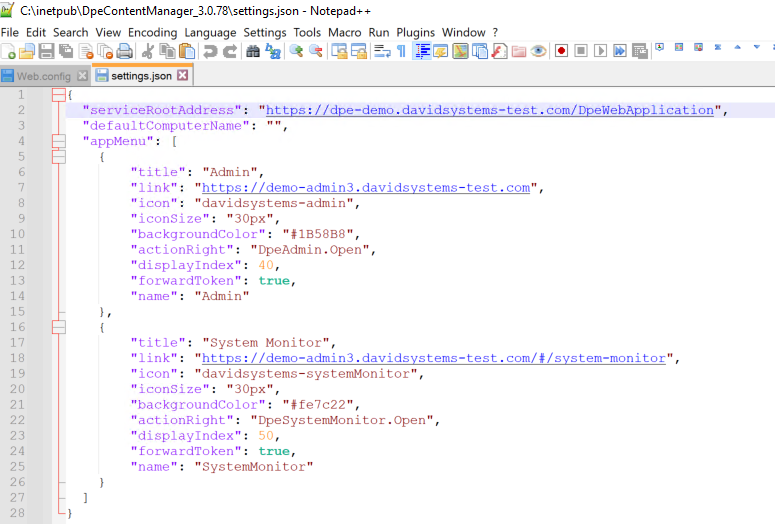The image size is (775, 524).
Task: Click the Cut scissors icon
Action: pyautogui.click(x=148, y=51)
